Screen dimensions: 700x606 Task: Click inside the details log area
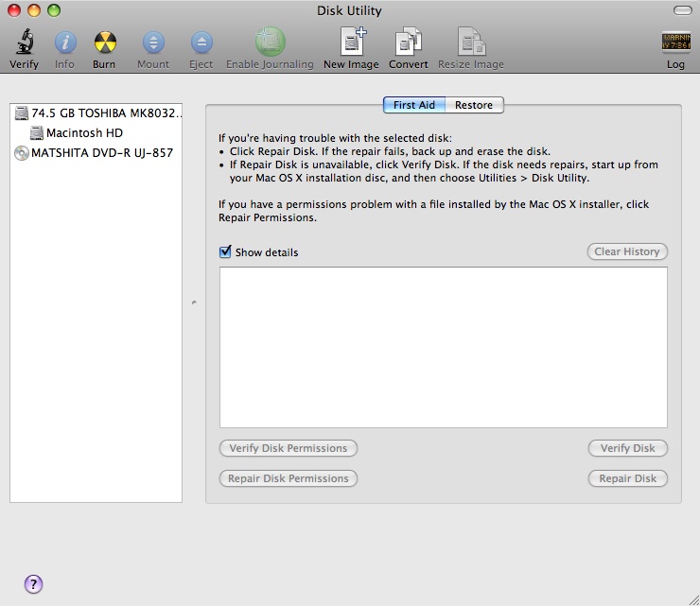click(x=444, y=347)
